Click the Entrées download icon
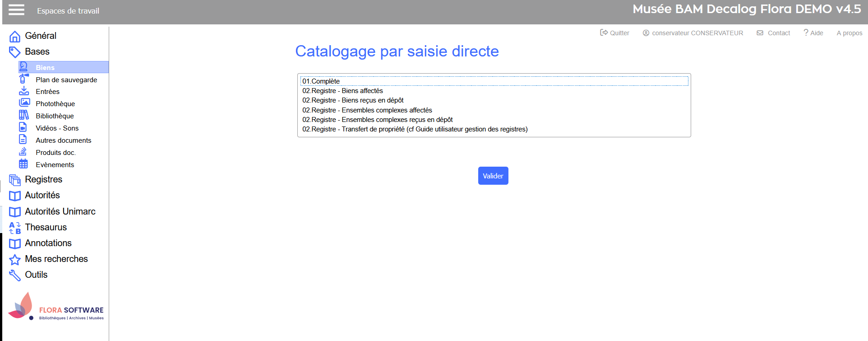The width and height of the screenshot is (868, 341). tap(24, 91)
